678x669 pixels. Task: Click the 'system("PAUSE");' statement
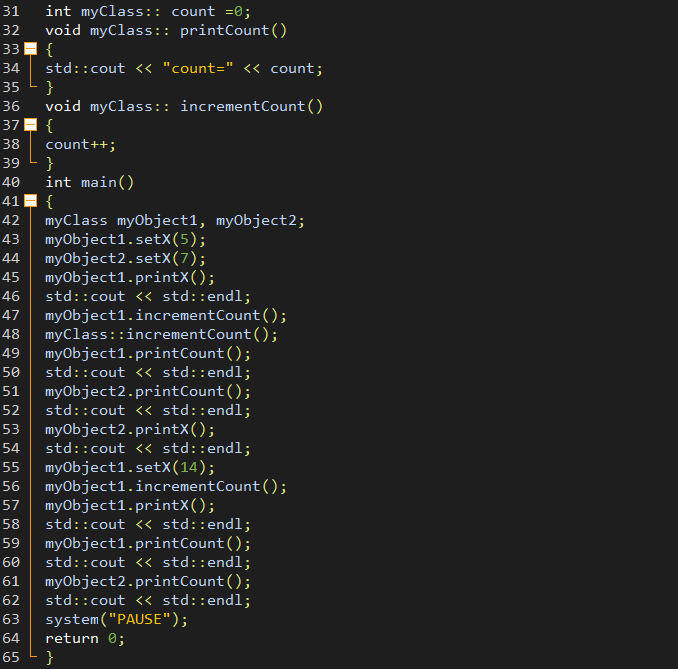point(116,620)
